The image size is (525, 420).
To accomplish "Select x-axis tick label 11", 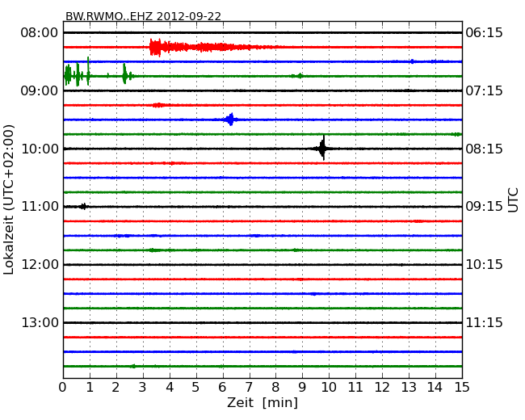I will [355, 387].
